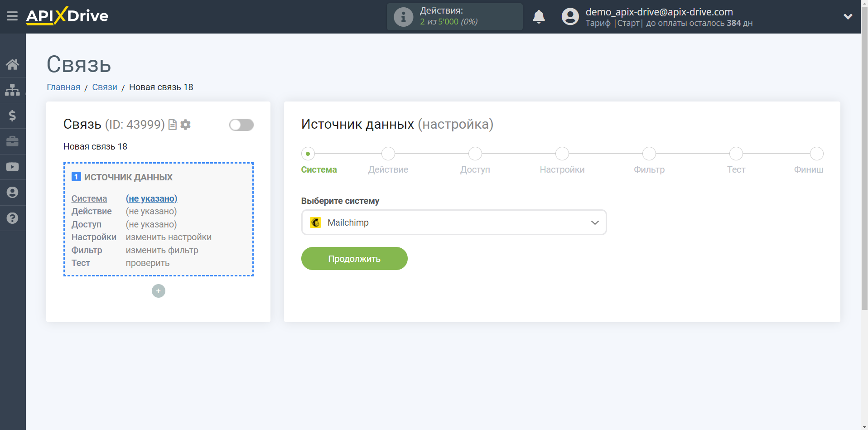Click проверить text in Тест row
The width and height of the screenshot is (868, 430).
coord(148,263)
